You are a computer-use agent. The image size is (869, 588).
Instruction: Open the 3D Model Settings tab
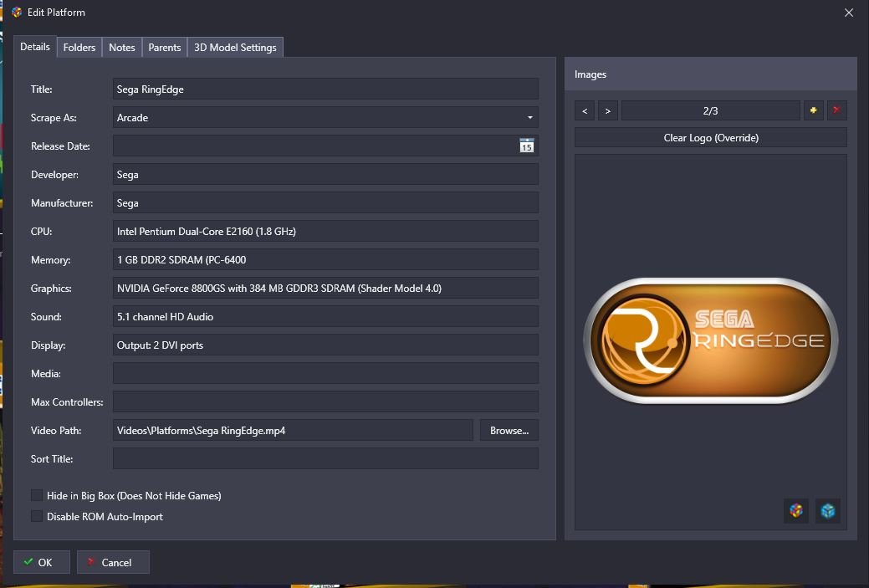tap(235, 48)
